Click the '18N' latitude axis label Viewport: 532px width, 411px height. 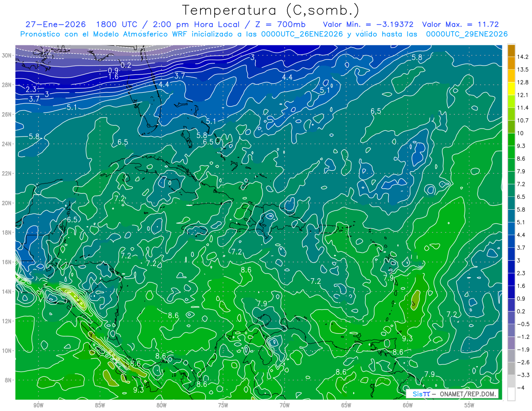click(x=7, y=232)
